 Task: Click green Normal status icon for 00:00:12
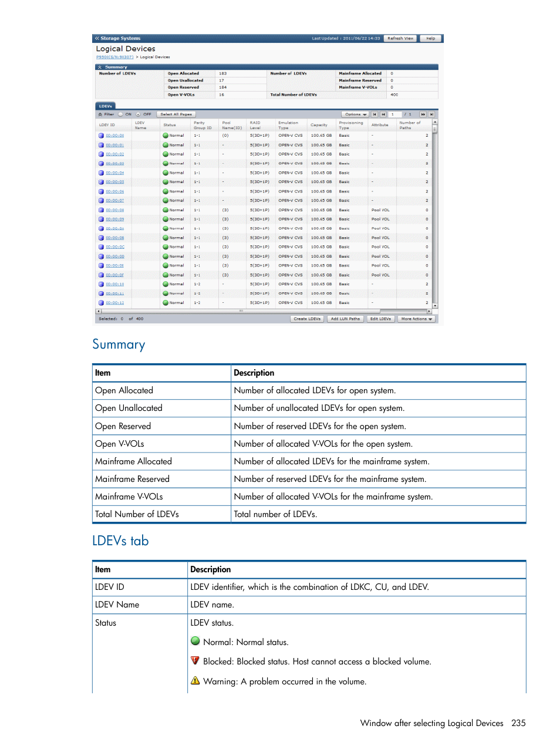click(166, 303)
